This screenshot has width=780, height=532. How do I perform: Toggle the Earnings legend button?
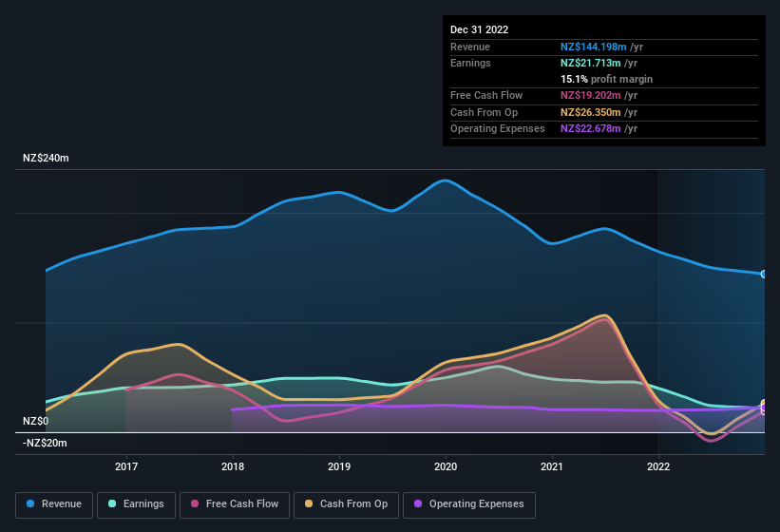click(136, 504)
